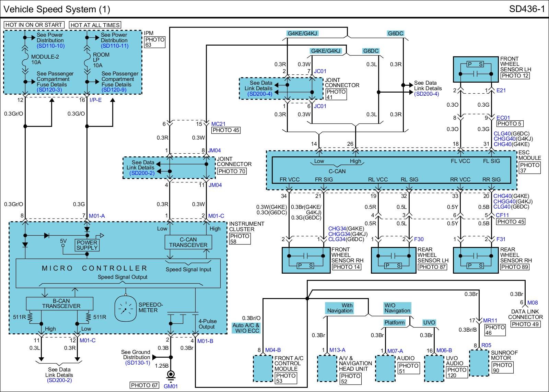Select the C-CAN TRANSCEIVER block
The image size is (549, 392).
tap(188, 242)
